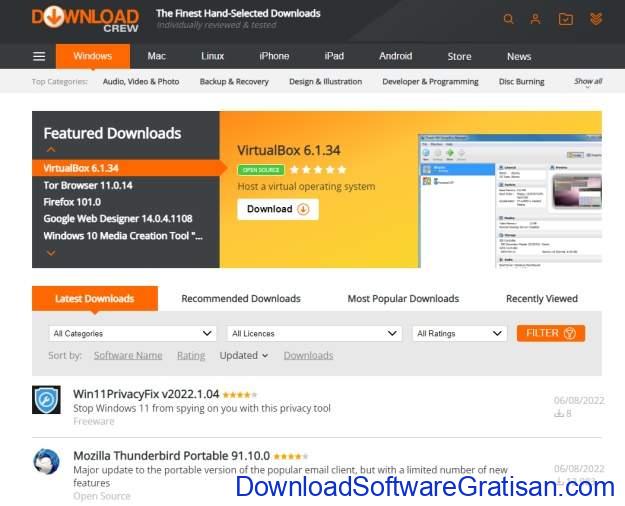Click VirtualBox five-star rating

coord(318,169)
